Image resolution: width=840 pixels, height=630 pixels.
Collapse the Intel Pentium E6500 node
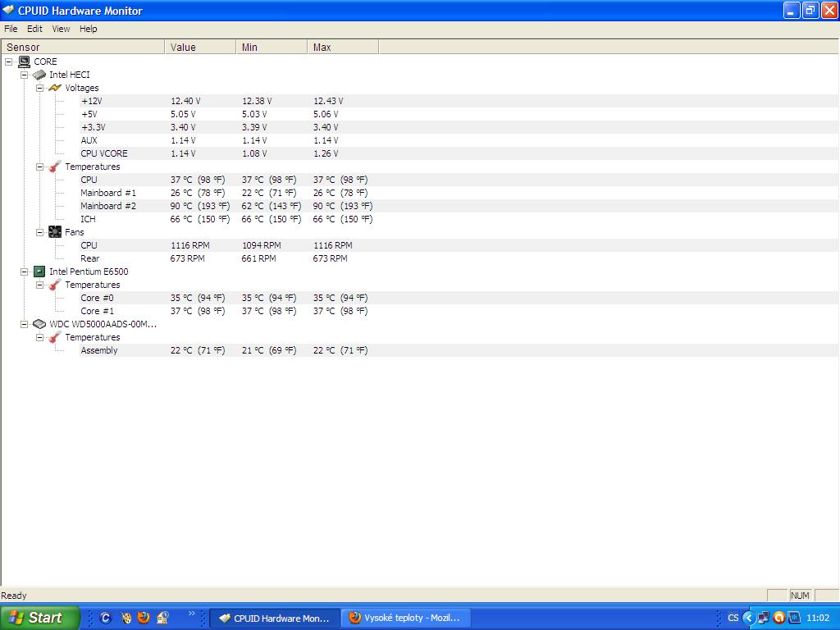pos(24,272)
